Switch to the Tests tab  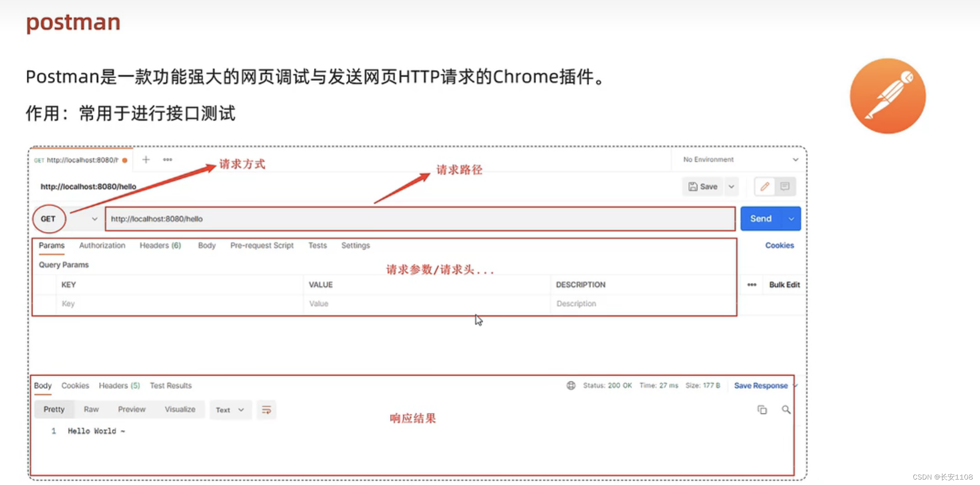317,245
